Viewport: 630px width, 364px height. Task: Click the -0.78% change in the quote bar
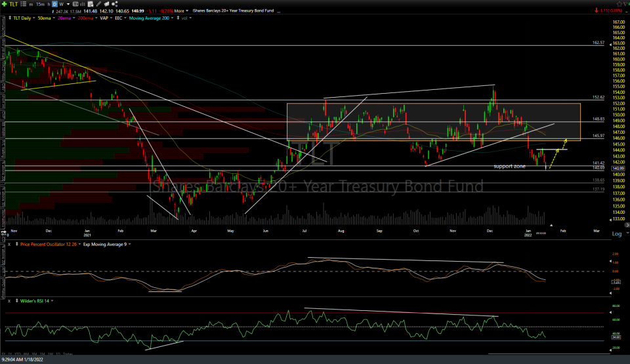point(166,11)
